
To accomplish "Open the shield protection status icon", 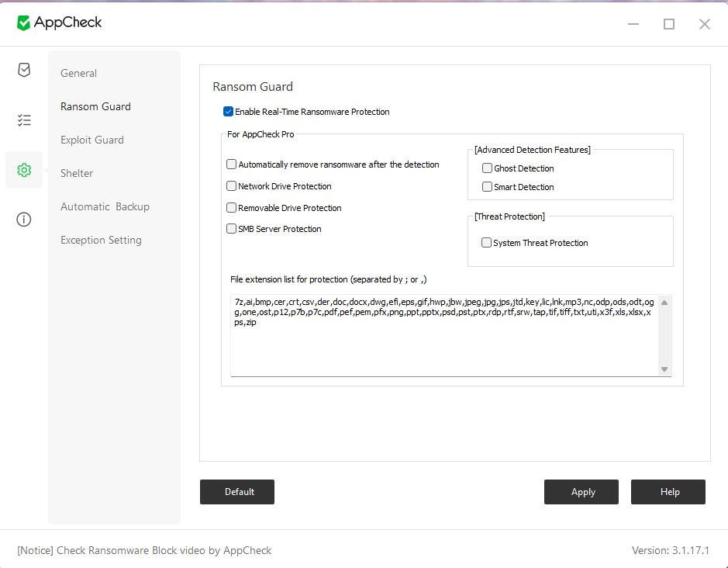I will point(24,71).
